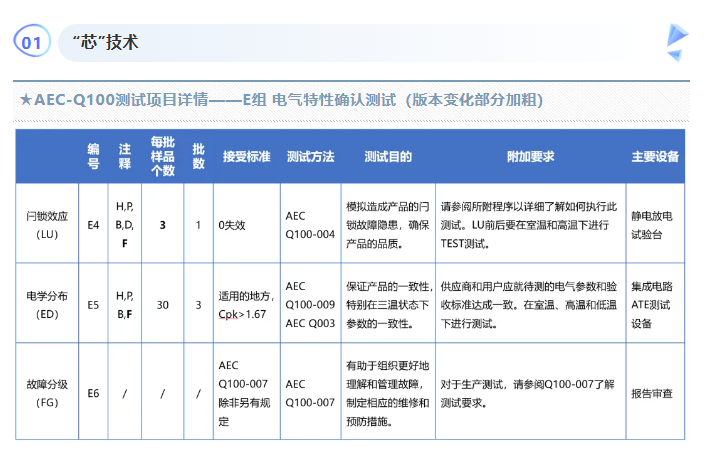Select the 电学分布 (ED) row label
This screenshot has height=475, width=708.
click(x=47, y=305)
